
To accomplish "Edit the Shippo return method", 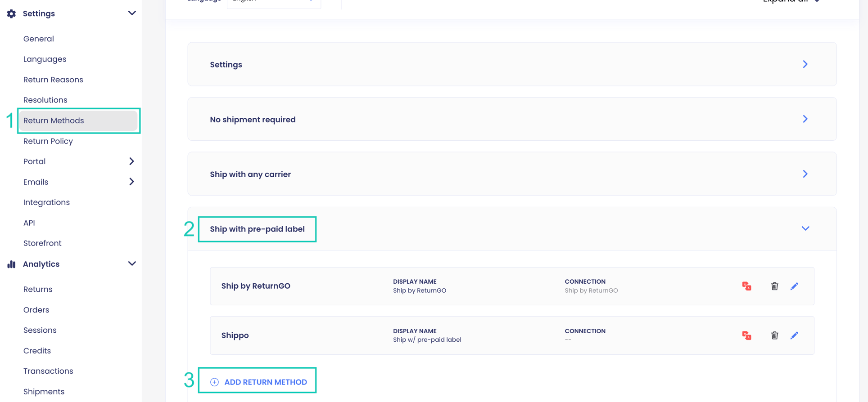I will point(794,335).
